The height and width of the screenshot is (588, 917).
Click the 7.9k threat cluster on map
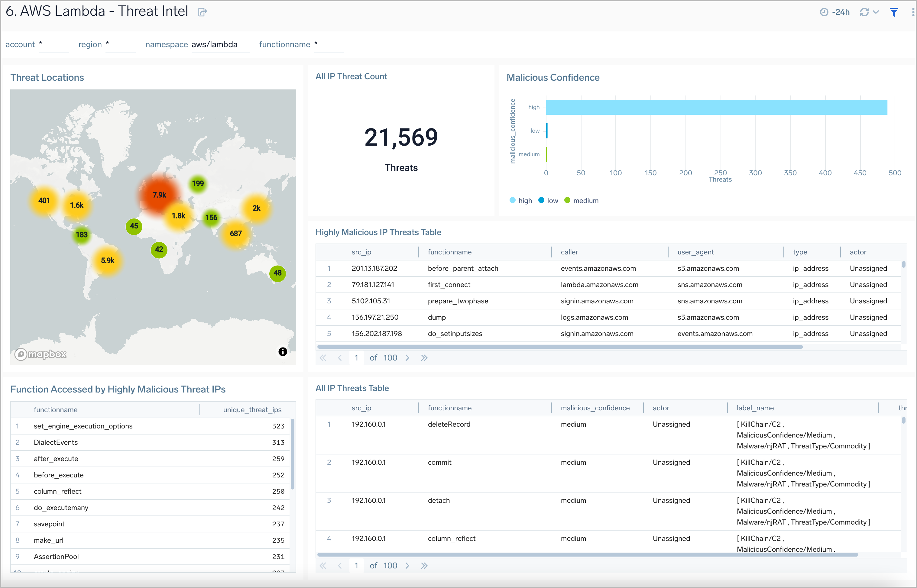pos(159,195)
